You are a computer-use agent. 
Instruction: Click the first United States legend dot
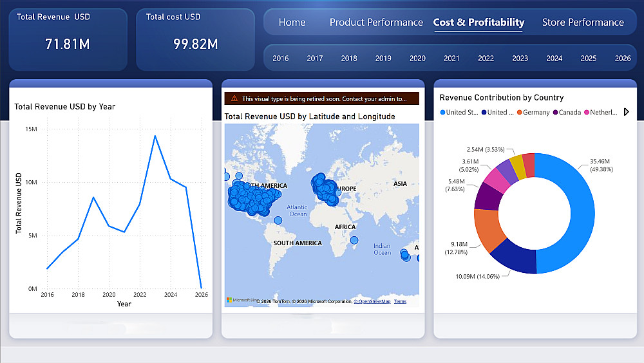[442, 113]
